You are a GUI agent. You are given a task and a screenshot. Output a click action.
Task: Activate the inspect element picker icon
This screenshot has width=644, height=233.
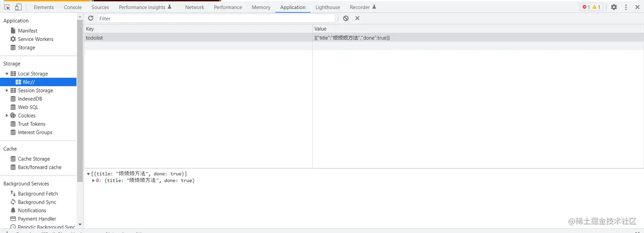point(7,7)
